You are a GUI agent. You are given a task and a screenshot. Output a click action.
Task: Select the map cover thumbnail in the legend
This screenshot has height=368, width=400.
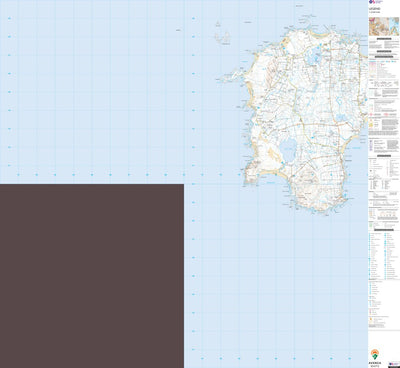click(x=384, y=27)
